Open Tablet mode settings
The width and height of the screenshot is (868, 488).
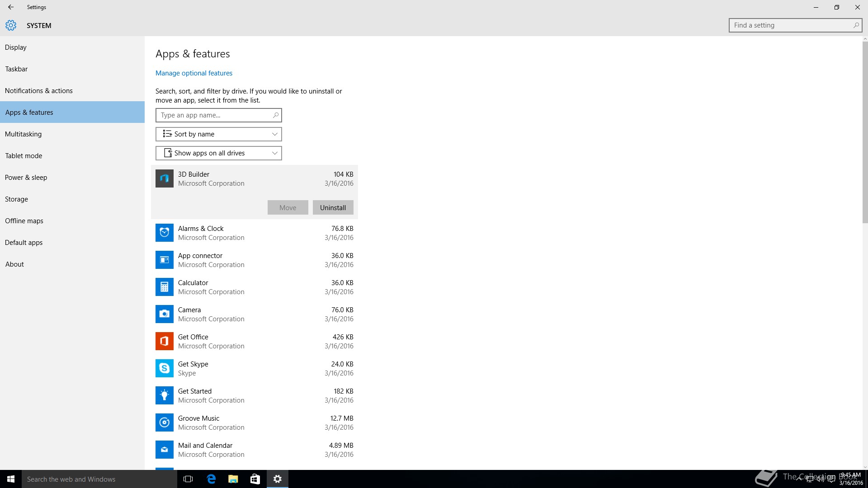[x=72, y=156]
